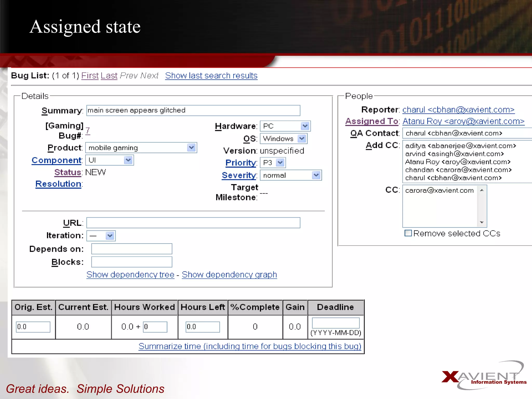Click the Assigned To label link
This screenshot has width=532, height=399.
[371, 121]
